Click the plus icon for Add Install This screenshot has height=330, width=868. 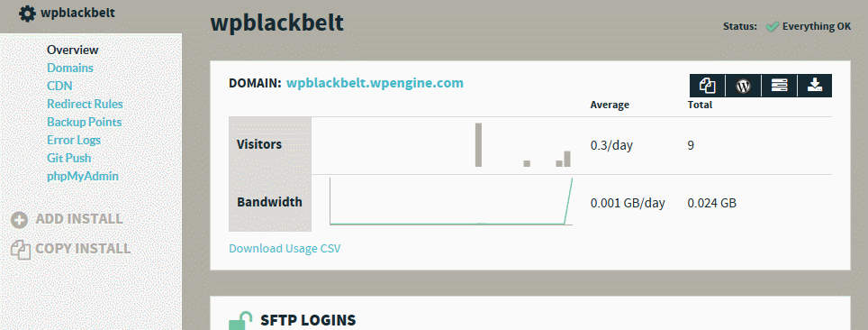(20, 220)
